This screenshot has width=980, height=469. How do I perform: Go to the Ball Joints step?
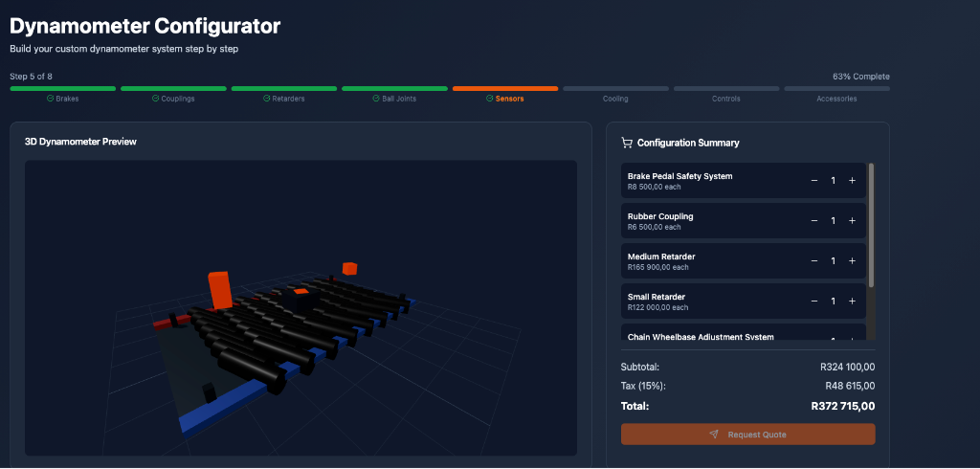[394, 99]
